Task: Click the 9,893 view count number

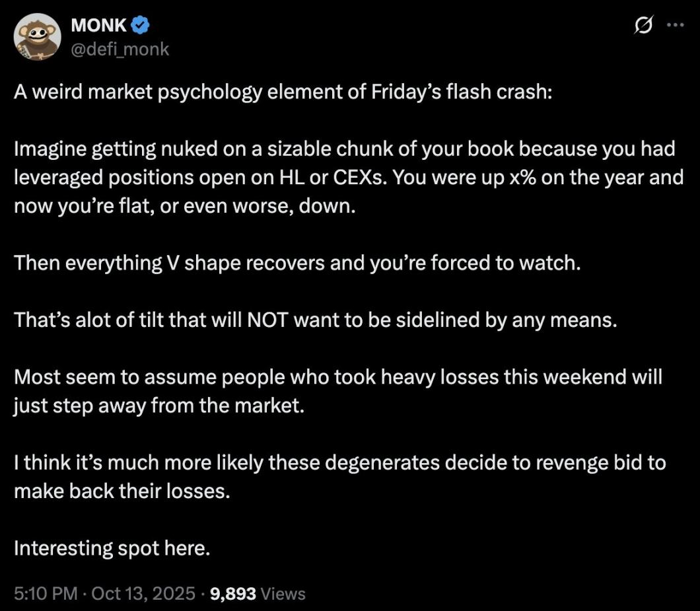Action: click(233, 593)
